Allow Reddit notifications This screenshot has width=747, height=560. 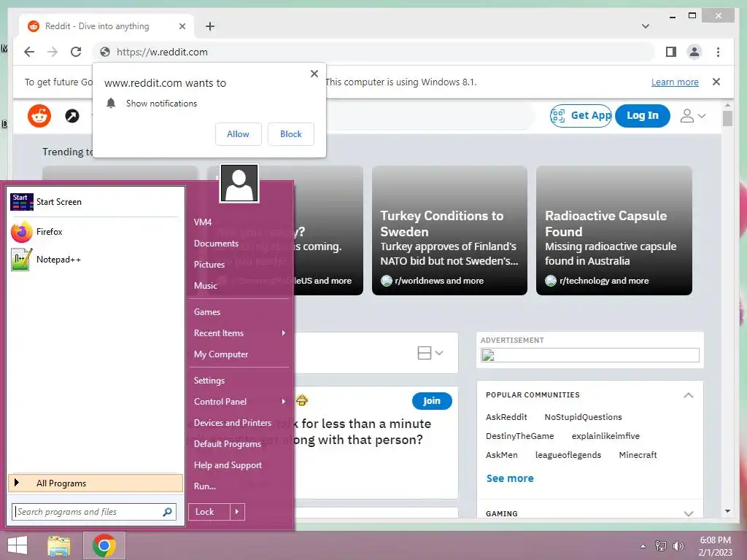[239, 134]
